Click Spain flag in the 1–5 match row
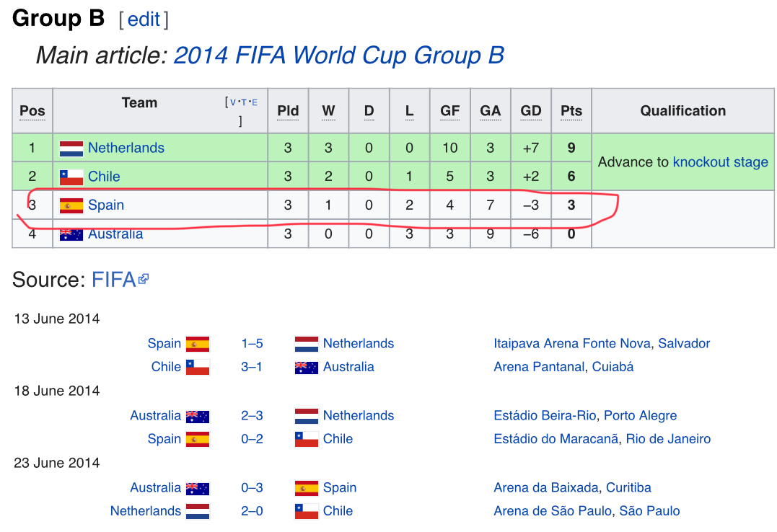 point(198,344)
